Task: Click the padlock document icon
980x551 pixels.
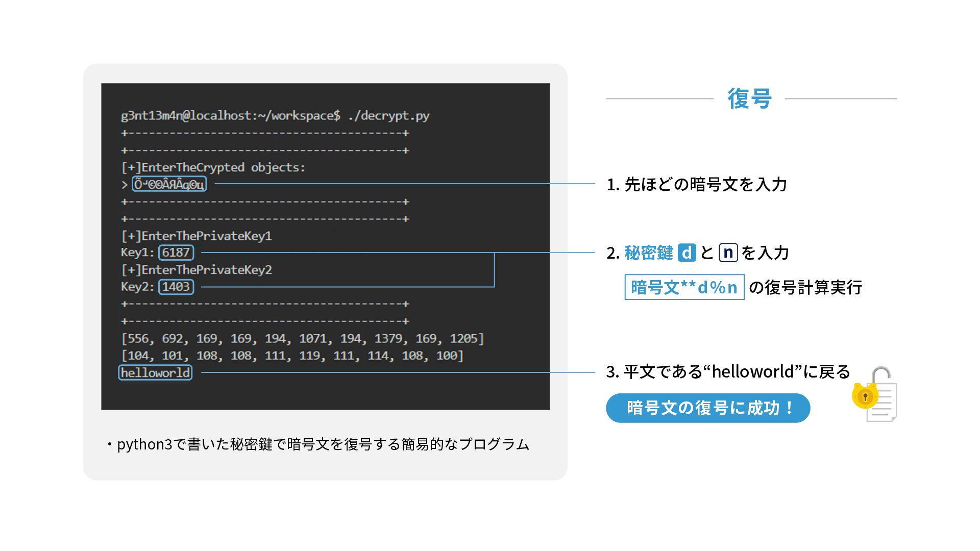Action: point(875,394)
